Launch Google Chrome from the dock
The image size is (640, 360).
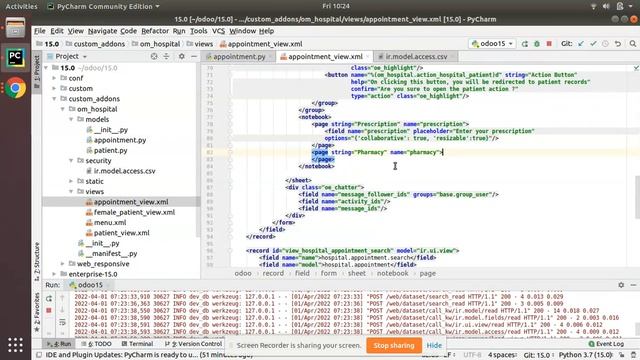pyautogui.click(x=16, y=88)
